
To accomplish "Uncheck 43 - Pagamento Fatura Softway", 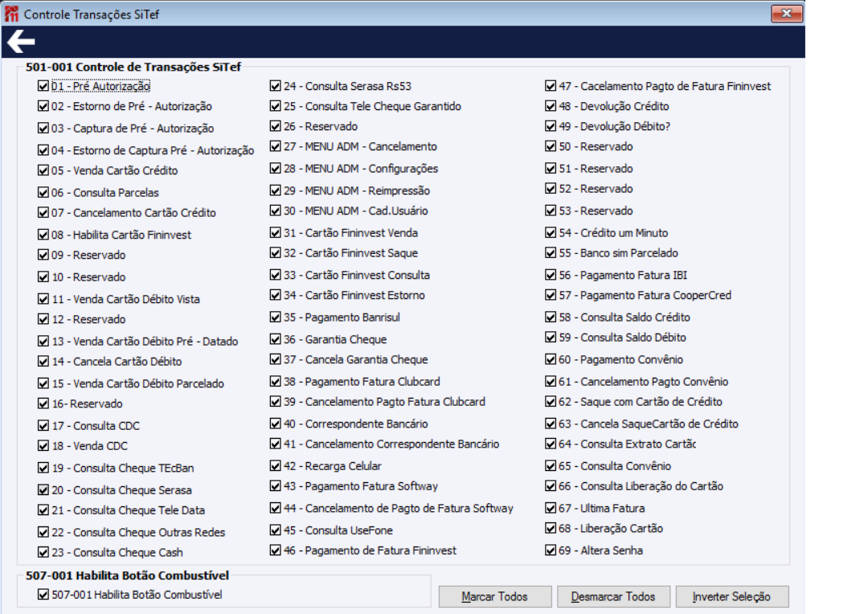I will 275,485.
